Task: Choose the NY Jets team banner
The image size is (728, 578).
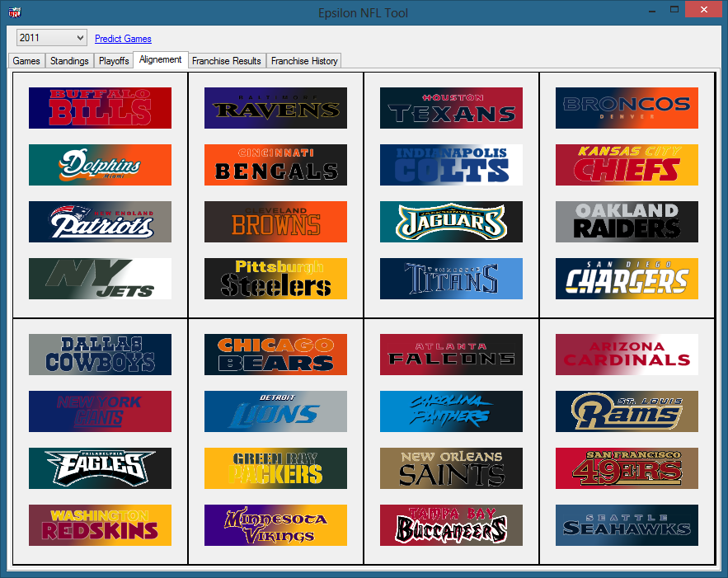Action: click(x=100, y=279)
